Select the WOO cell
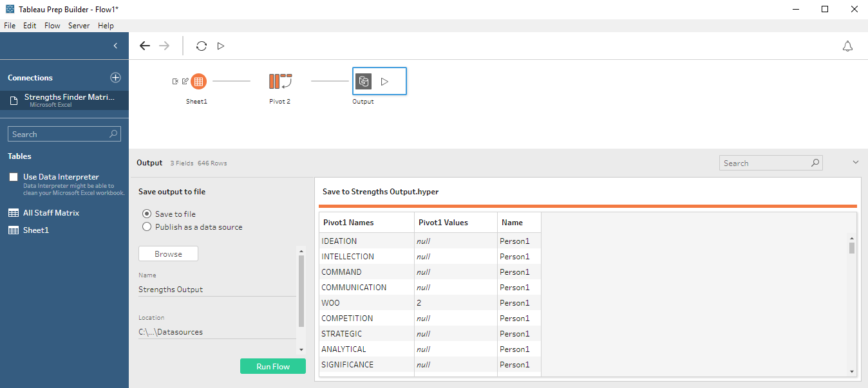Viewport: 868px width, 388px height. 366,303
